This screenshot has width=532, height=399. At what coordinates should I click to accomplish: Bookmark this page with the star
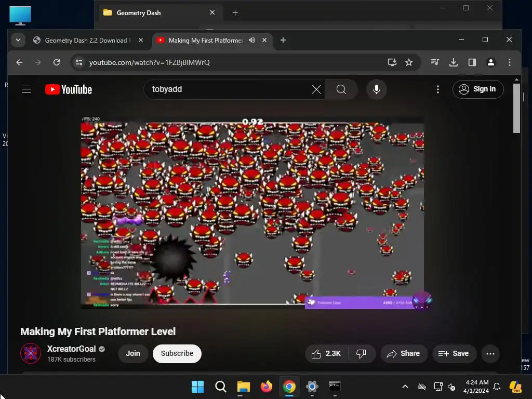click(x=409, y=62)
